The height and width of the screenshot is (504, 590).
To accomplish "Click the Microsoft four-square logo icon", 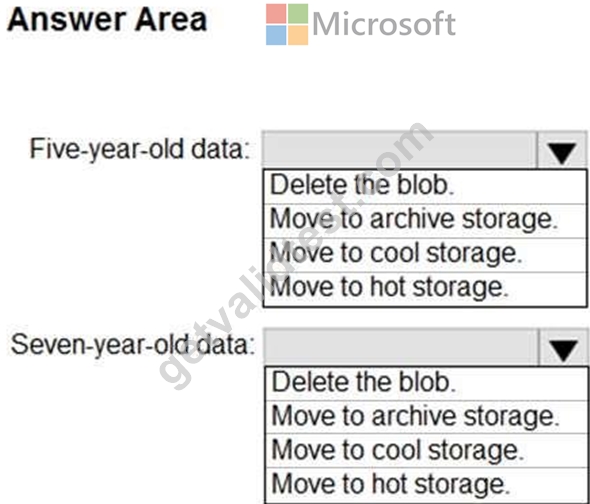I will coord(287,24).
